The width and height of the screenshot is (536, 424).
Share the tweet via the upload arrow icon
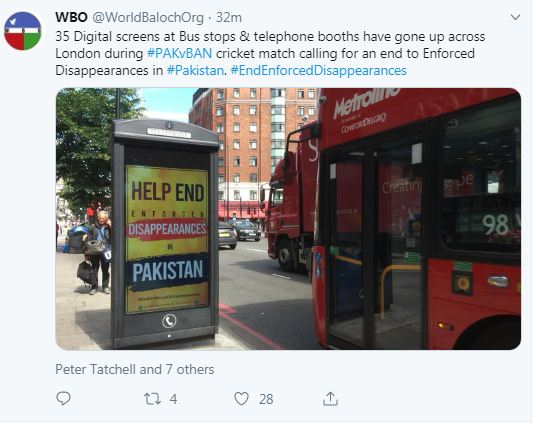point(330,399)
